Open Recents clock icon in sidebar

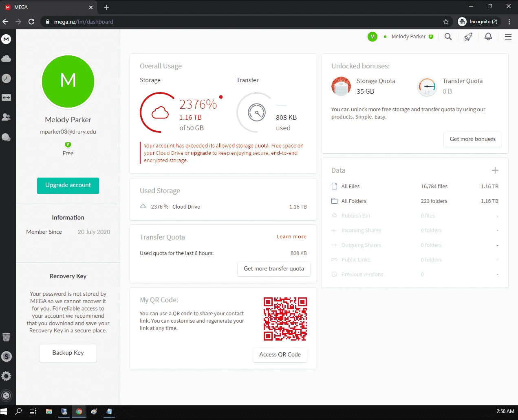pos(6,78)
